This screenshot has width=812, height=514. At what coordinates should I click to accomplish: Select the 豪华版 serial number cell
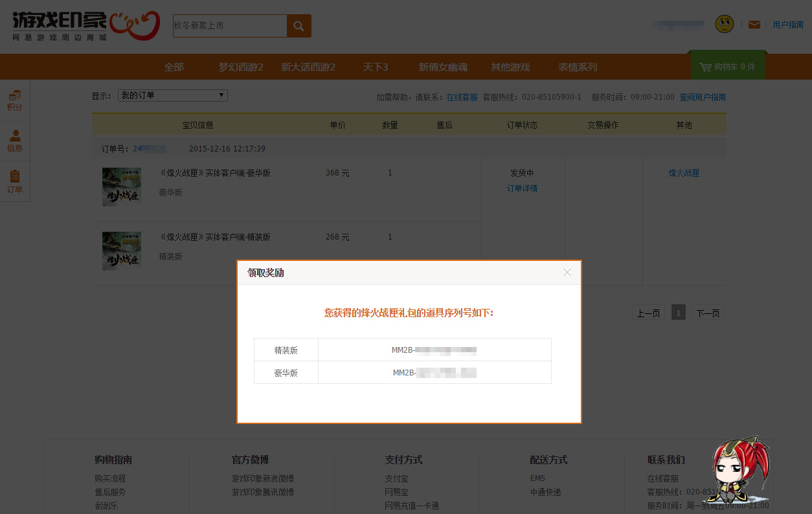(434, 372)
